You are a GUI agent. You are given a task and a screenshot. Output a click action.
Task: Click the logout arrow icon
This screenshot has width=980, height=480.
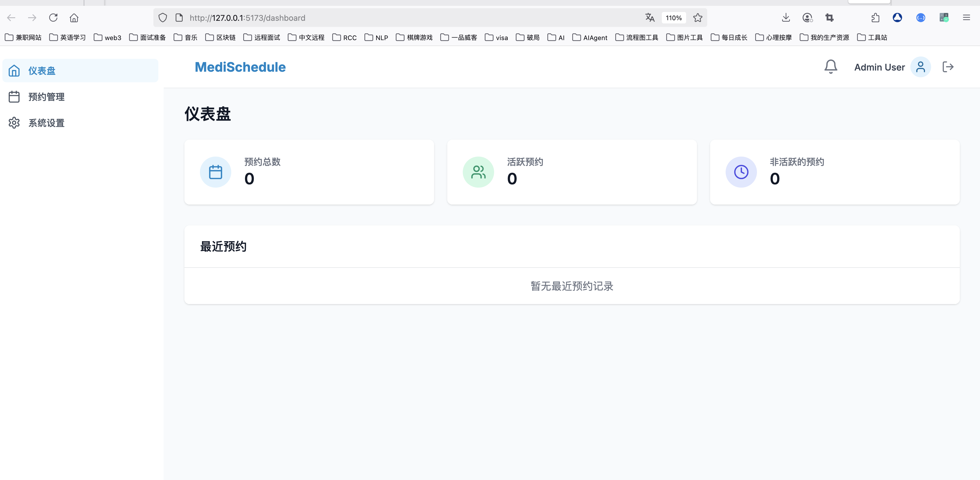tap(948, 67)
